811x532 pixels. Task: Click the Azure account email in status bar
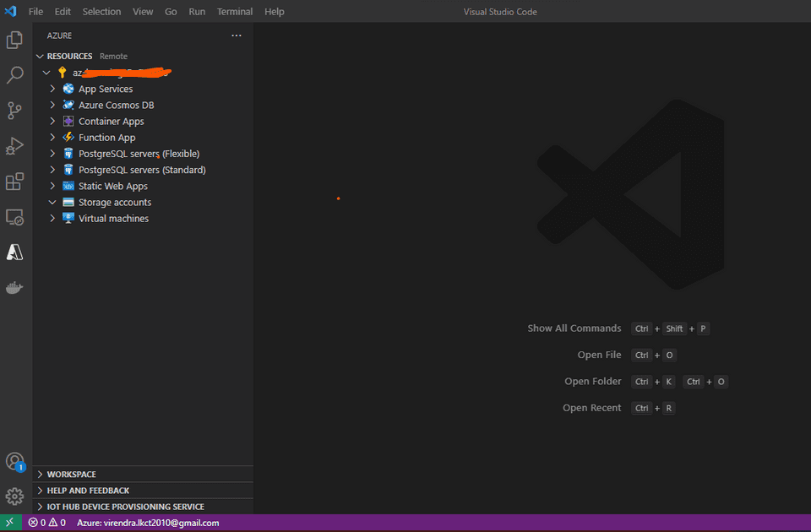coord(148,523)
